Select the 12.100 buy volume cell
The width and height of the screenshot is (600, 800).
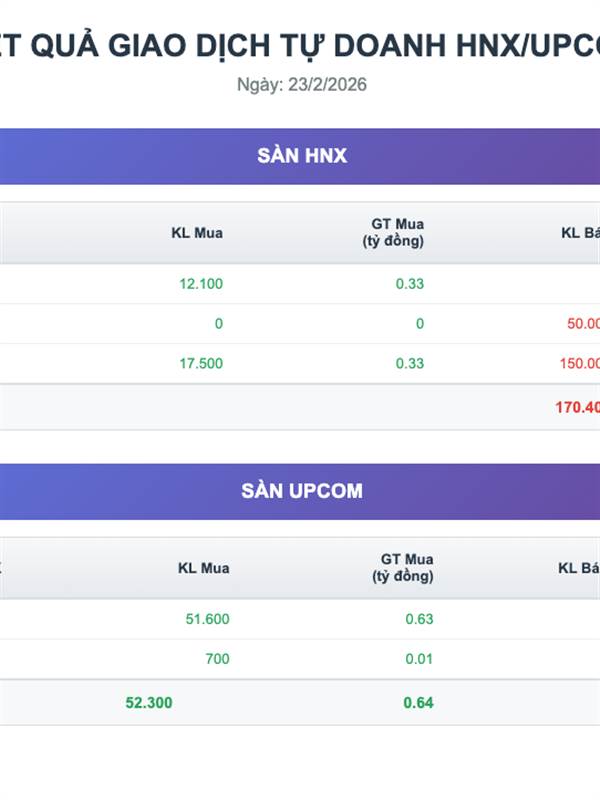coord(201,284)
